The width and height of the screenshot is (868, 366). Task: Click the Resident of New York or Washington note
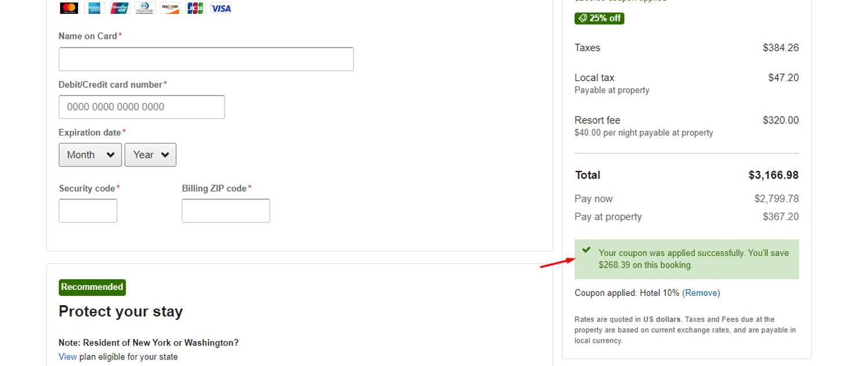(x=149, y=343)
